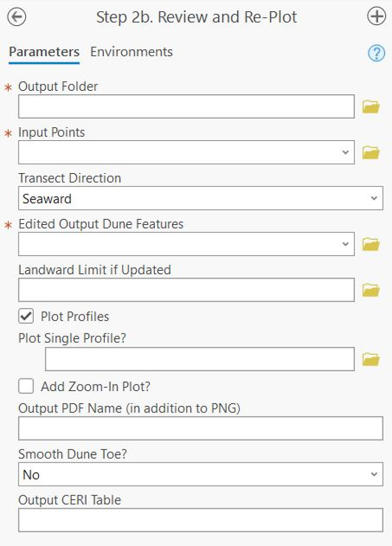Click the Output PDF Name input field
This screenshot has height=546, width=392.
(x=201, y=428)
